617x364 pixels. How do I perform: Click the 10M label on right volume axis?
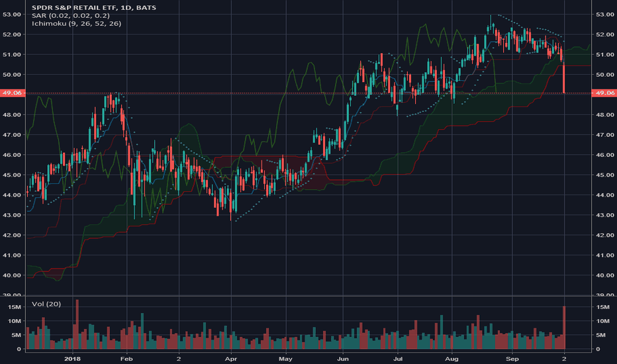pyautogui.click(x=603, y=321)
